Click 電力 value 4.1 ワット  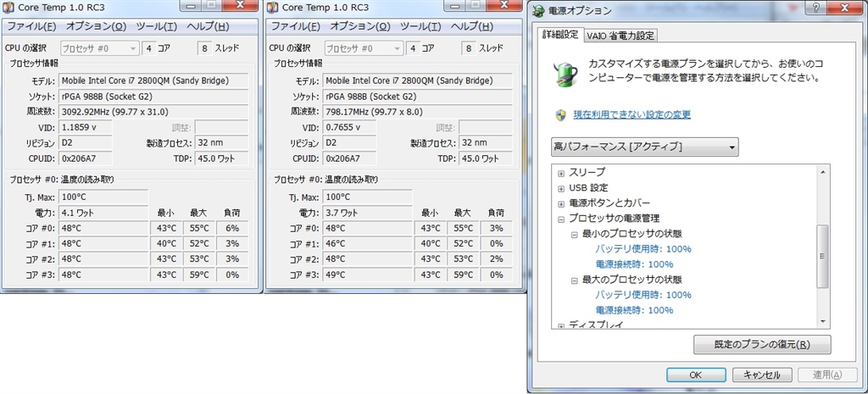click(x=103, y=213)
